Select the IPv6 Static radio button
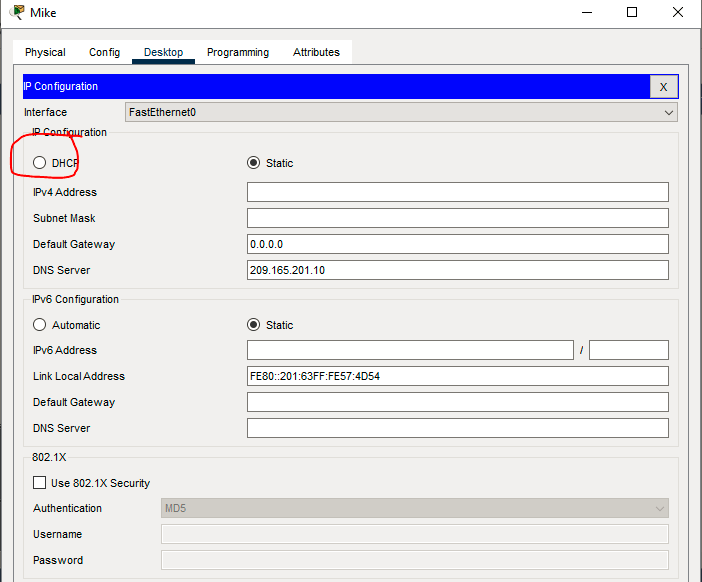Screen dimensions: 702x582 point(253,325)
